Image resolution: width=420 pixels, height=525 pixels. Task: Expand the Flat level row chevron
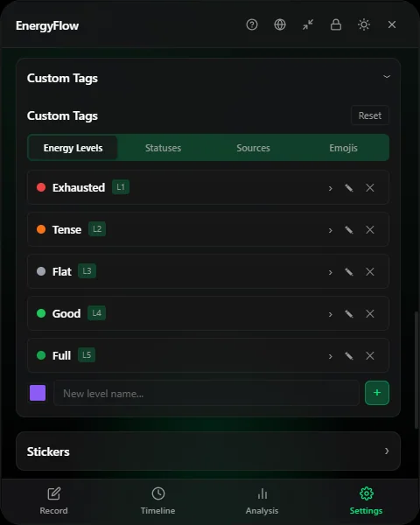click(x=330, y=272)
